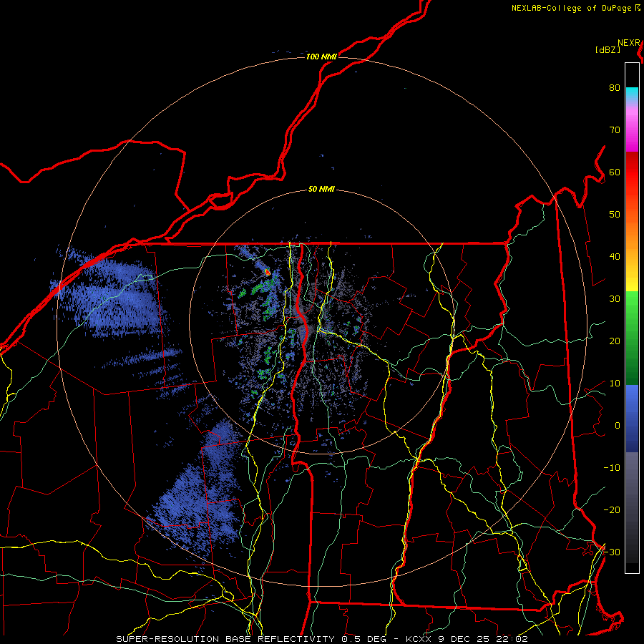This screenshot has height=644, width=644.
Task: Click the NEXR text above the colorbar
Action: [629, 43]
